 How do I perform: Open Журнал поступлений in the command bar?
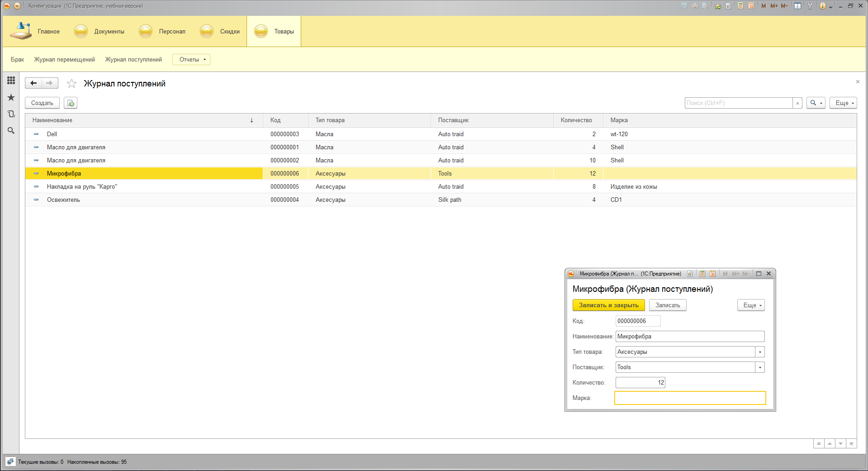(133, 60)
